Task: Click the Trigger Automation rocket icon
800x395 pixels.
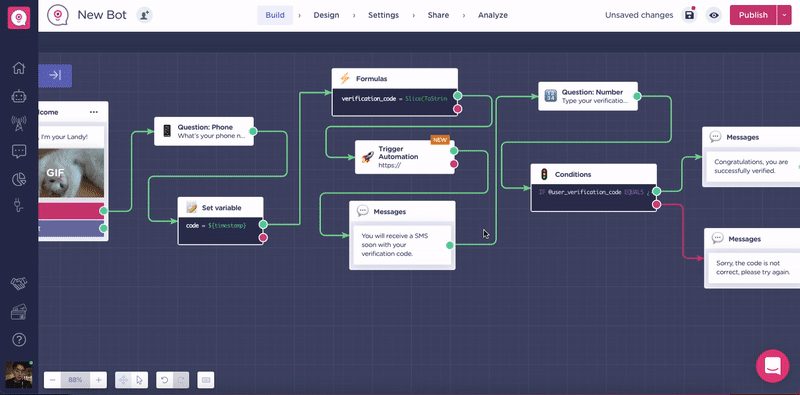Action: coord(367,157)
